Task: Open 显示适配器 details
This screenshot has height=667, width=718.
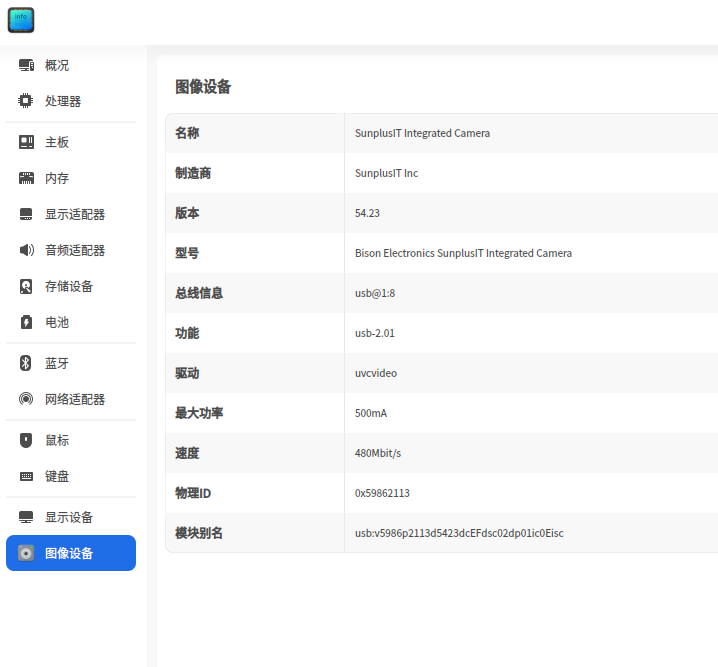Action: pyautogui.click(x=71, y=214)
